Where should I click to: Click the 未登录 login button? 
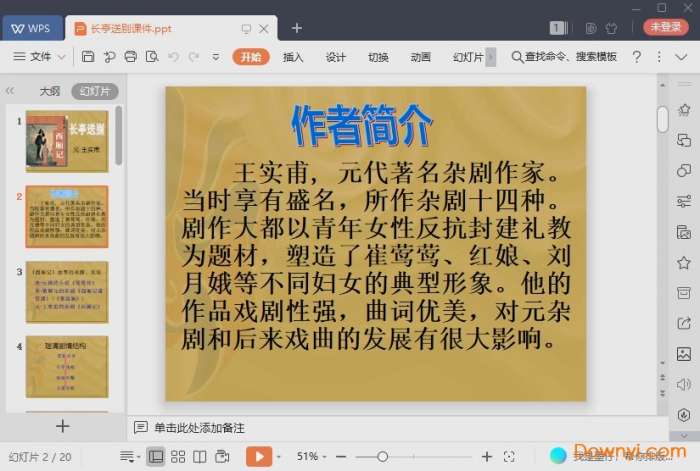665,27
